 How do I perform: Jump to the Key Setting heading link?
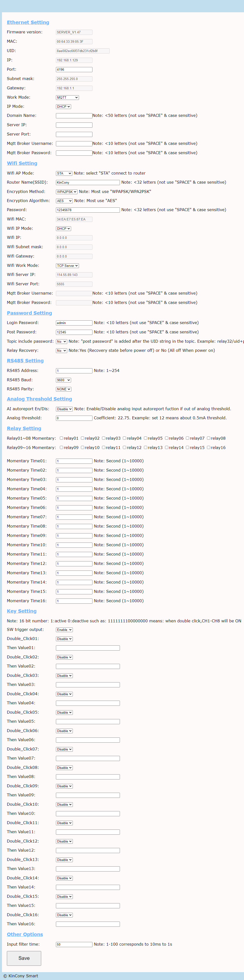[x=22, y=611]
